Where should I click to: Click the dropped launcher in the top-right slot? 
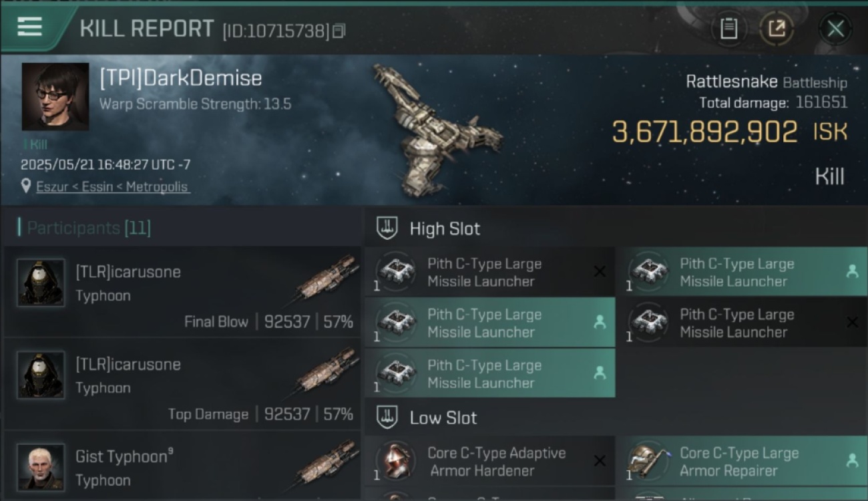pyautogui.click(x=742, y=272)
